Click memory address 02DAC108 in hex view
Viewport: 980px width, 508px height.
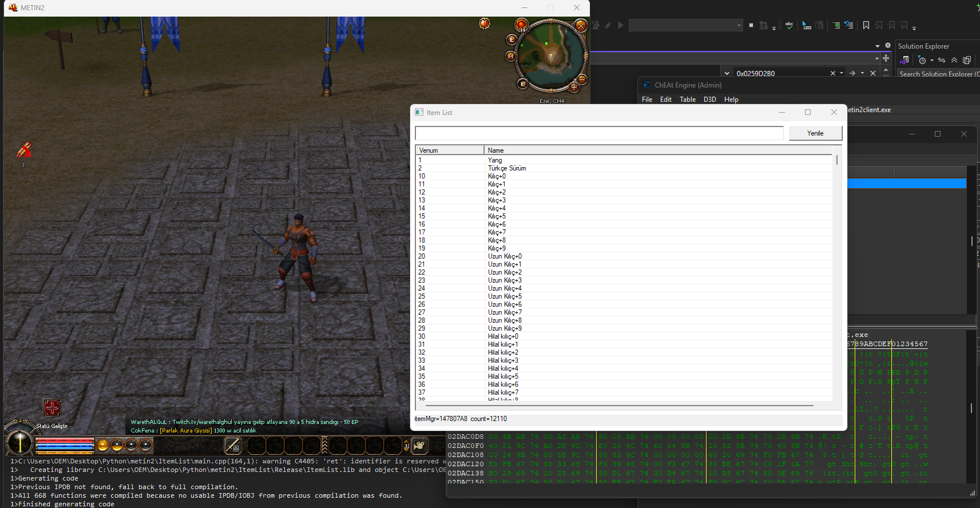coord(466,455)
